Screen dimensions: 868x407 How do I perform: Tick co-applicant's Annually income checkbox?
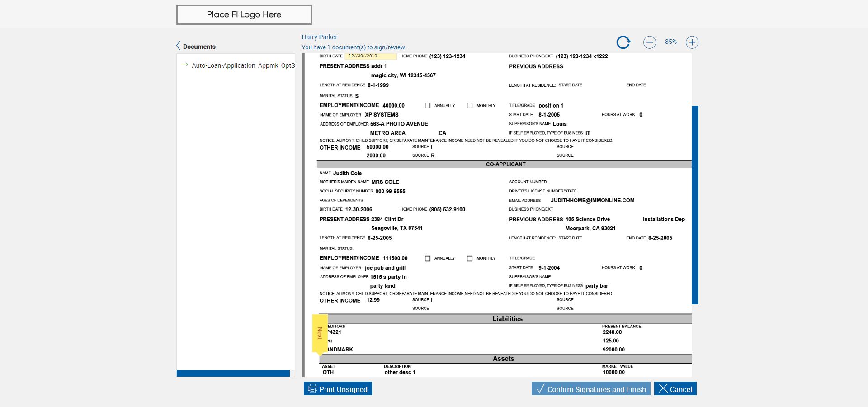[428, 258]
